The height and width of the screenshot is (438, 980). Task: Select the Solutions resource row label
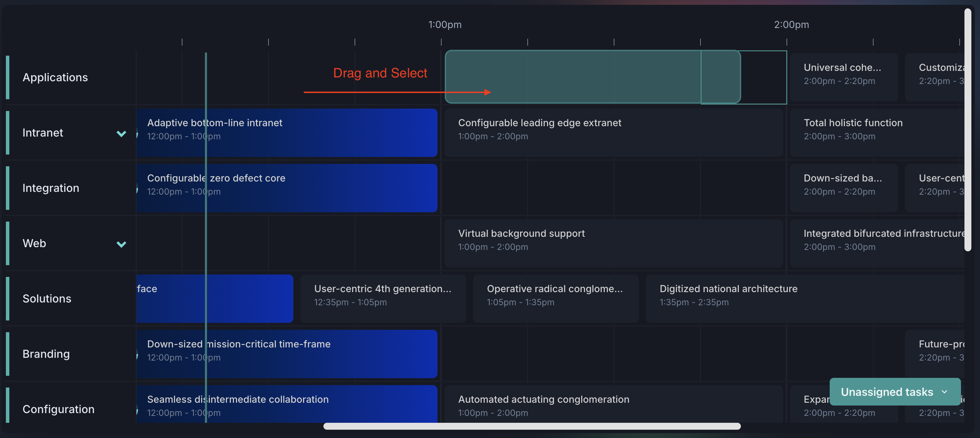coord(47,298)
